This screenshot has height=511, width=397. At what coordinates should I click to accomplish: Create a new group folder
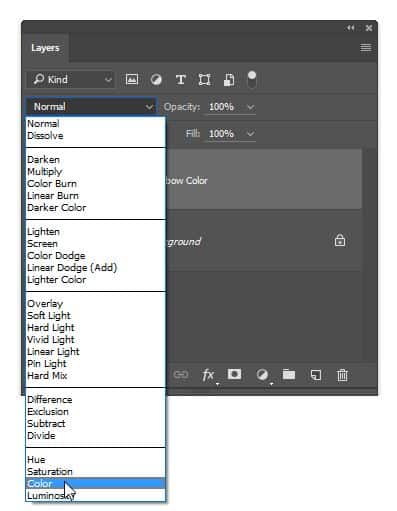pos(289,374)
